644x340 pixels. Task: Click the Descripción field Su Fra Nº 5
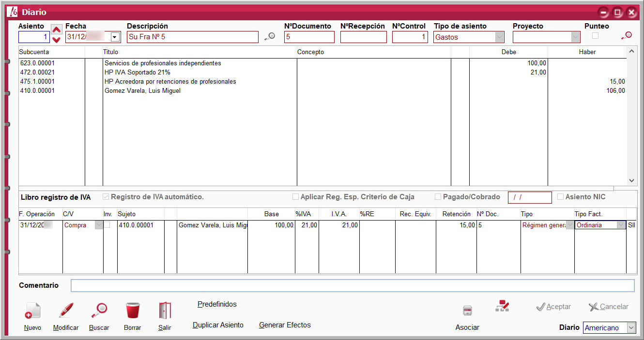tap(193, 37)
